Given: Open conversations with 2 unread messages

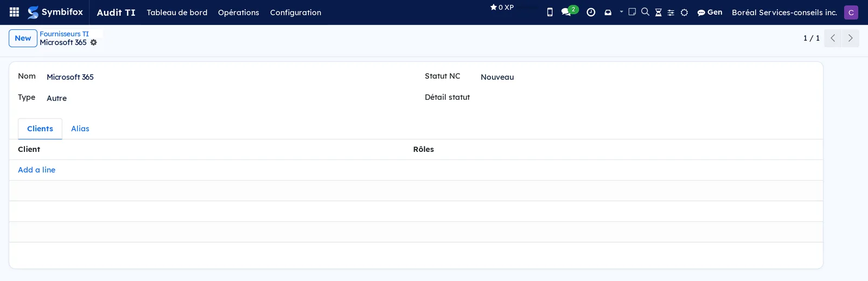Looking at the screenshot, I should (569, 11).
